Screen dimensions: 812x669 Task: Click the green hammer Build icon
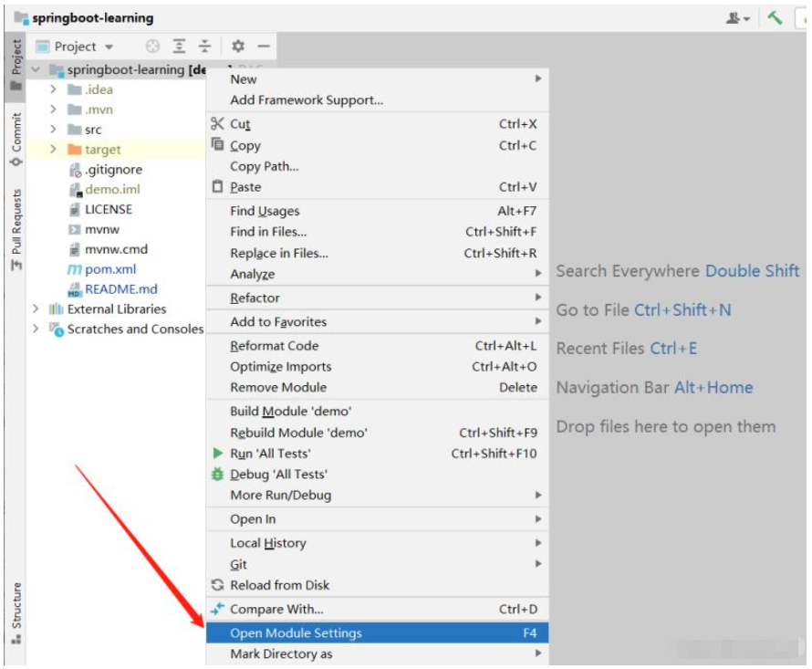(x=775, y=18)
